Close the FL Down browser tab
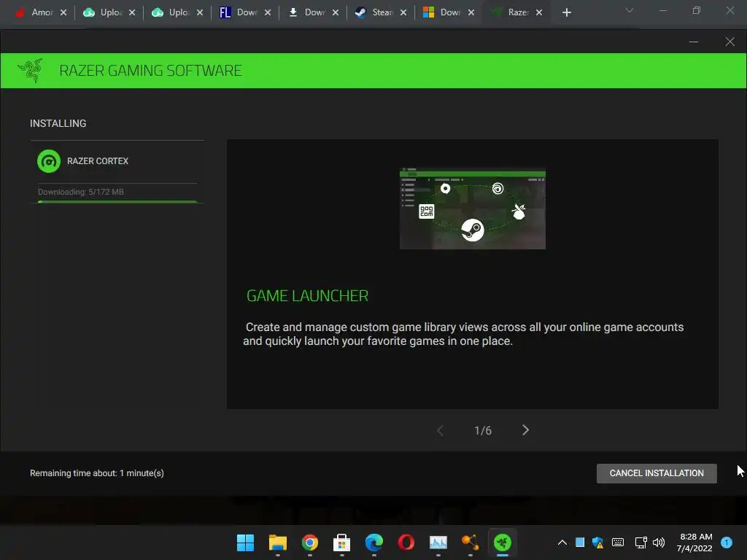The width and height of the screenshot is (747, 560). coord(268,12)
